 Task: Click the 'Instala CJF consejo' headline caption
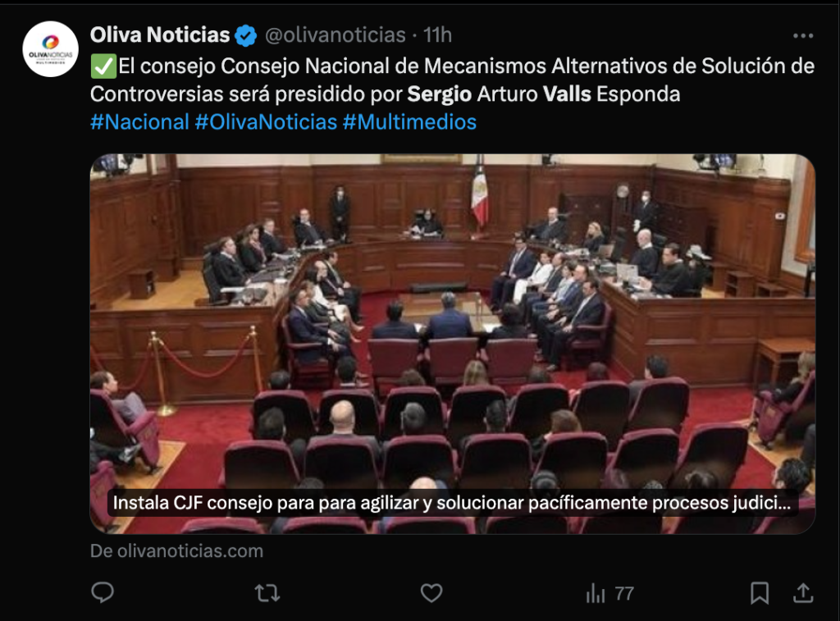pyautogui.click(x=452, y=503)
